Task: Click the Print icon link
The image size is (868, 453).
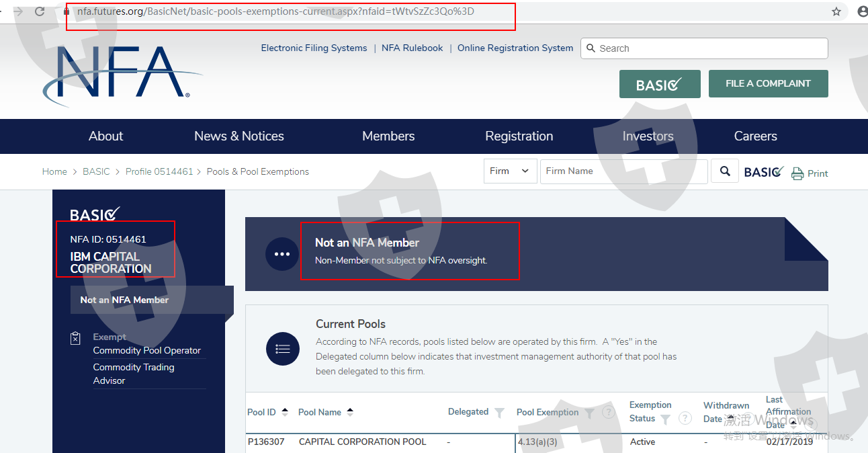Action: coord(810,173)
